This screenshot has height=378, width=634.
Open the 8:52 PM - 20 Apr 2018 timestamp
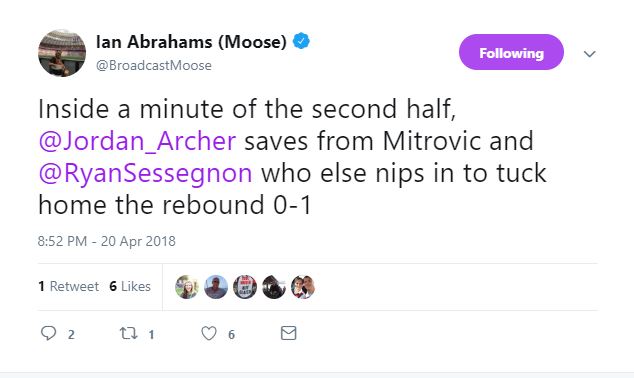click(107, 241)
